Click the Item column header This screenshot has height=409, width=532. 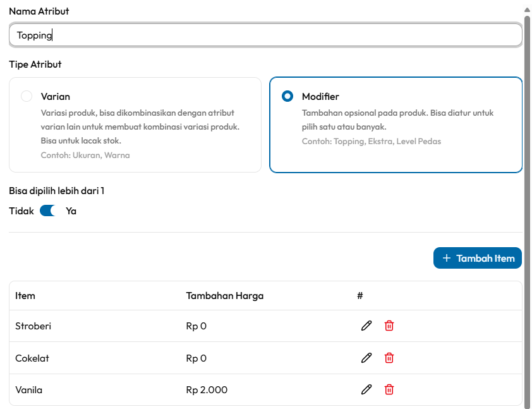pos(25,296)
